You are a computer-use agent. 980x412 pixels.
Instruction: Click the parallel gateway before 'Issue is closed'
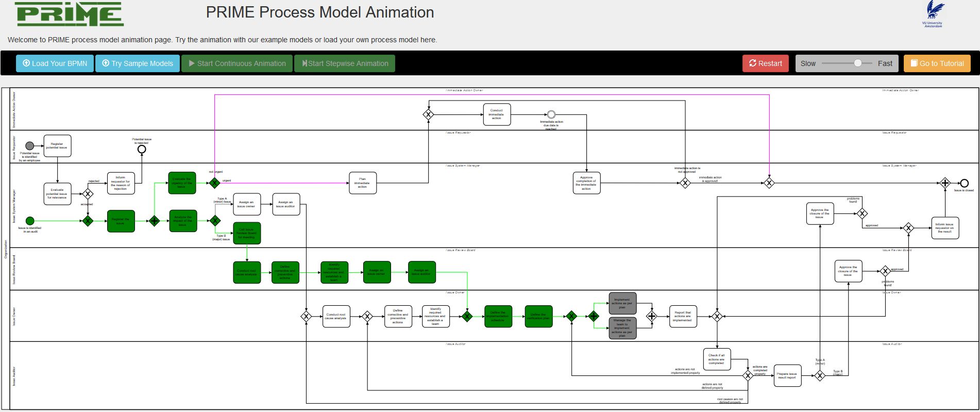click(x=945, y=183)
